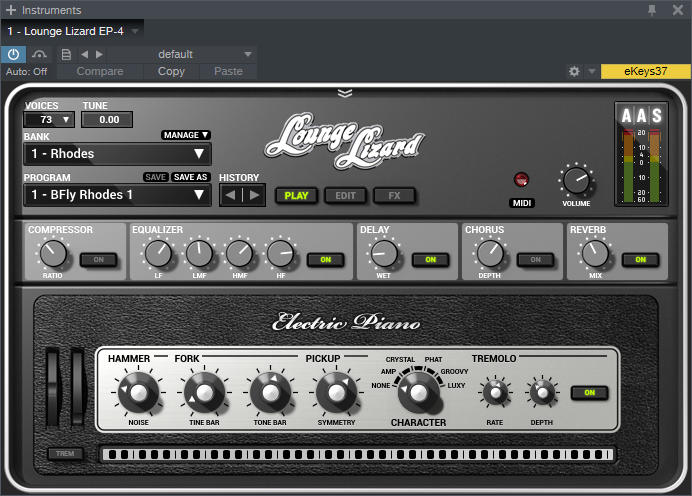
Task: Go to next preset with right arrow
Action: [x=99, y=54]
